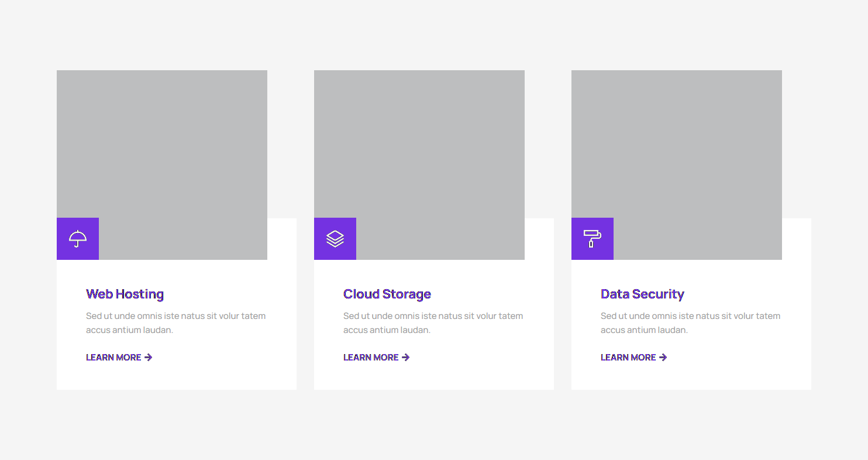The width and height of the screenshot is (868, 460).
Task: Open the Cloud Storage heading link
Action: (x=387, y=294)
